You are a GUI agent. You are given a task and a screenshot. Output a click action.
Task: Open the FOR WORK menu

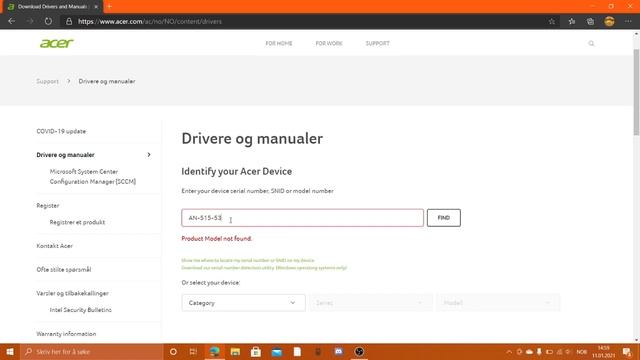[x=329, y=43]
